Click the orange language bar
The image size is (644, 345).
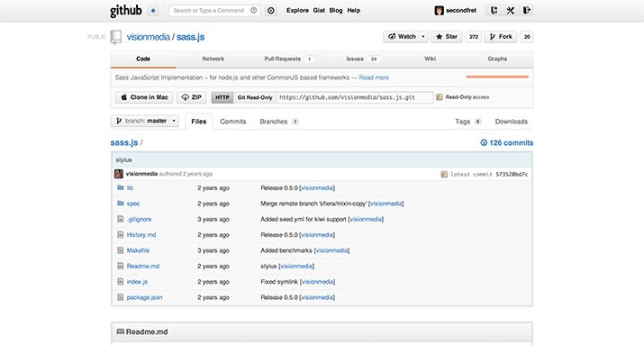497,77
